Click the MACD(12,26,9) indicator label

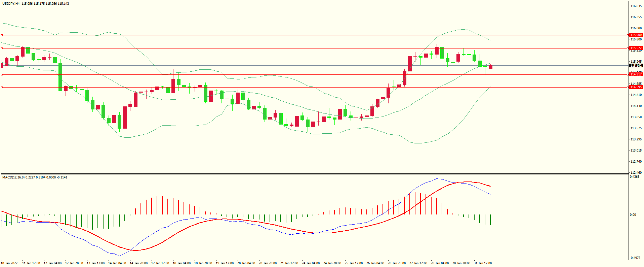pyautogui.click(x=13, y=177)
